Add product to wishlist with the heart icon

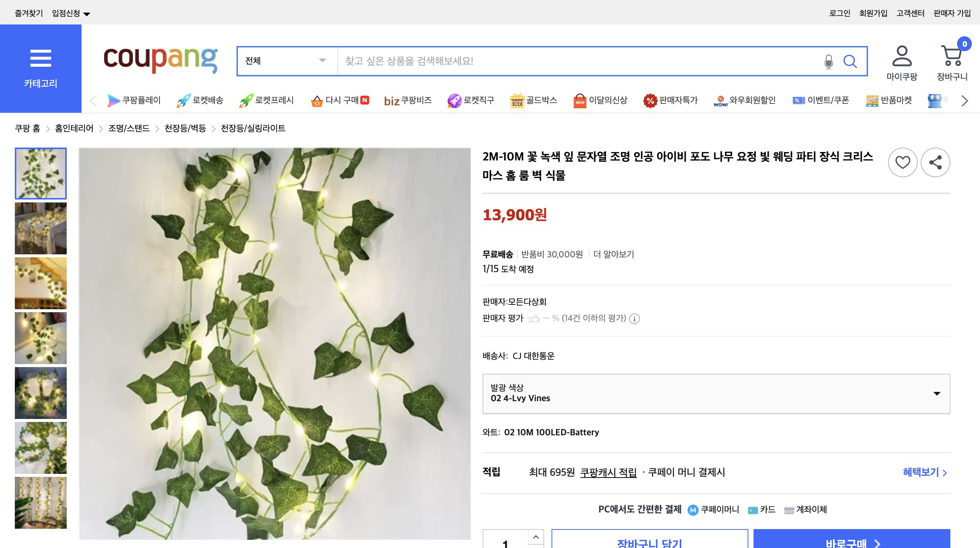coord(903,162)
